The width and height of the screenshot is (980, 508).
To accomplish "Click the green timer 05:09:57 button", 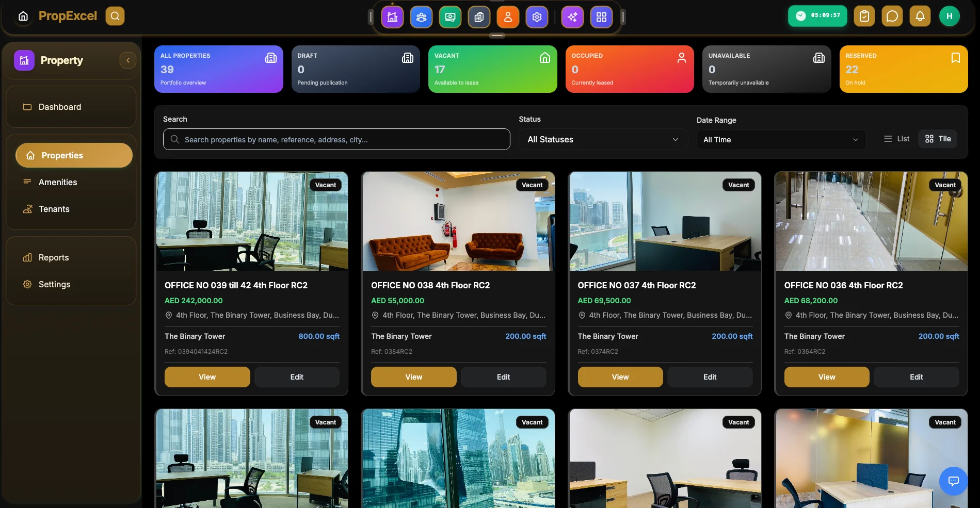I will tap(817, 15).
